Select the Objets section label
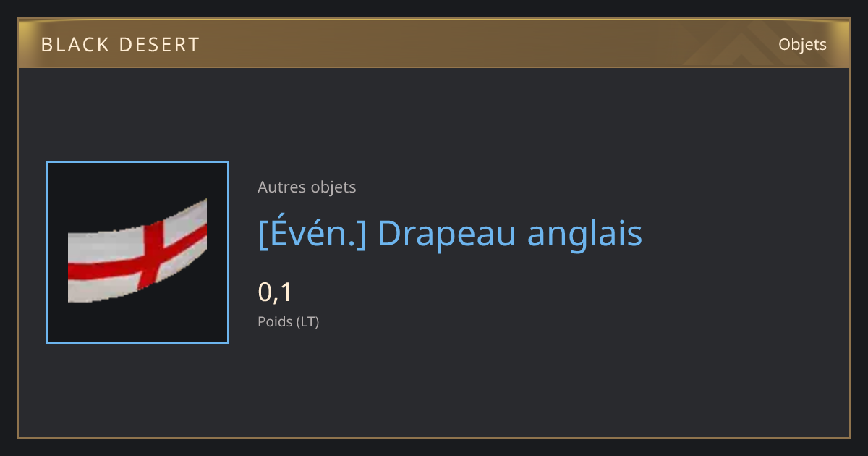The image size is (868, 456). coord(802,44)
